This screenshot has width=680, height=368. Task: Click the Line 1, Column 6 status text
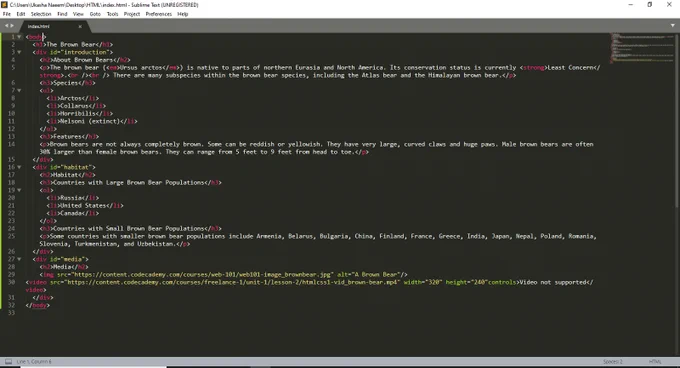point(34,361)
